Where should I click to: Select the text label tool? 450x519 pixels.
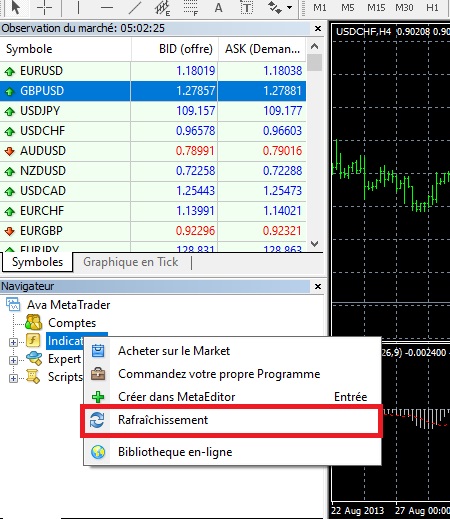click(x=247, y=7)
